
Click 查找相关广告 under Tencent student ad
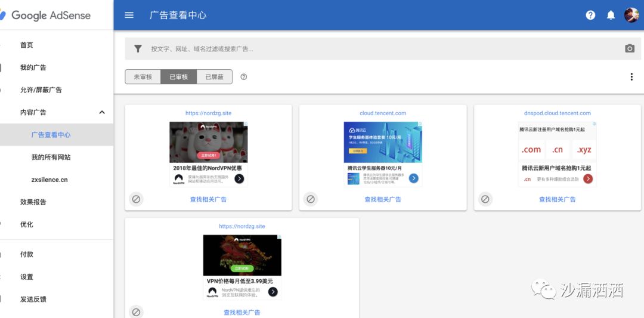383,199
